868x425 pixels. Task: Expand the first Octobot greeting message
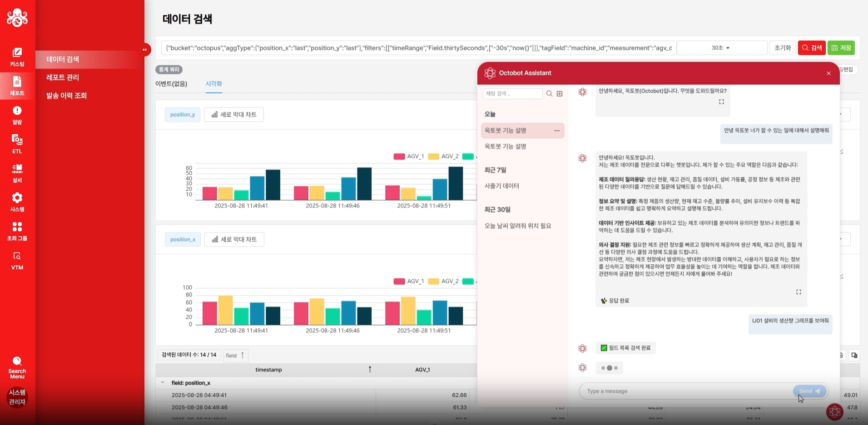pyautogui.click(x=721, y=102)
